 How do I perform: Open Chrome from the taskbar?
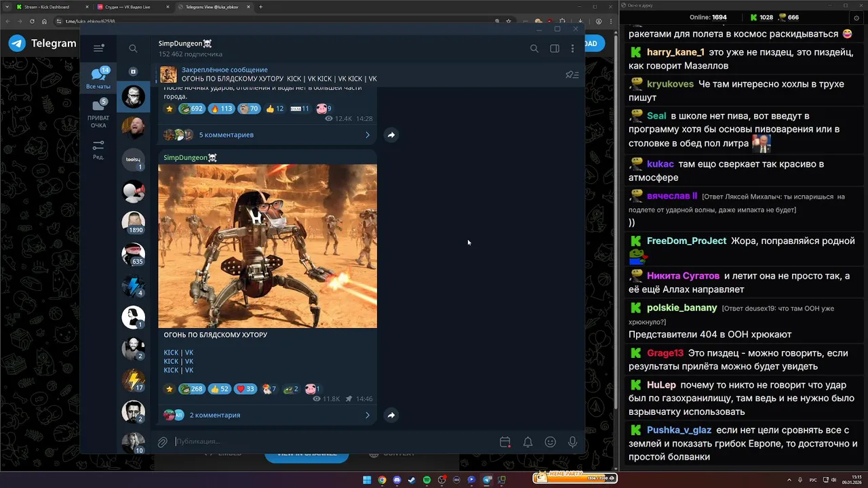pyautogui.click(x=382, y=480)
